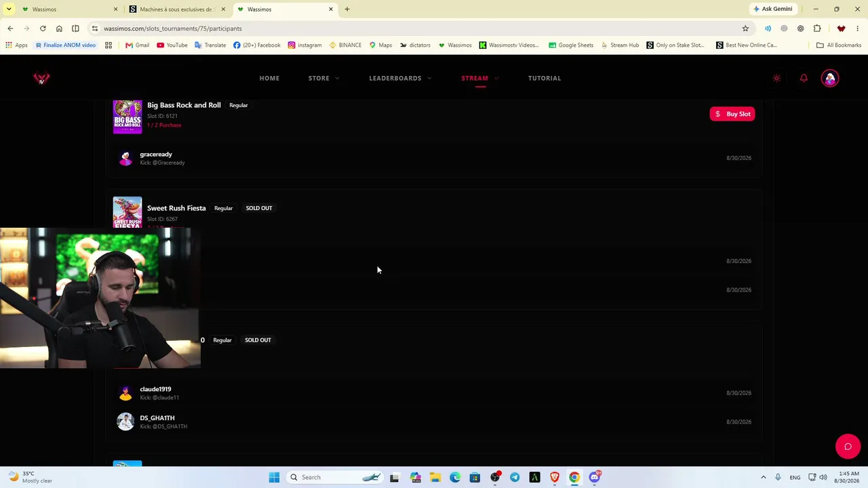Open the user profile avatar menu

[830, 78]
